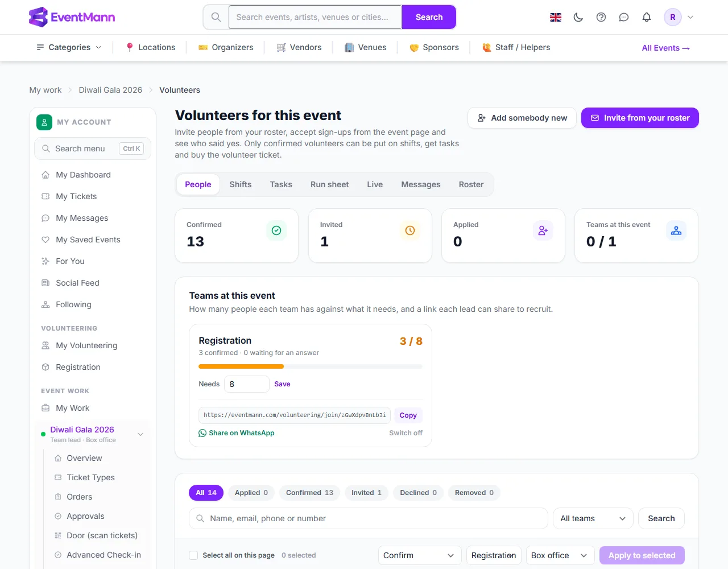
Task: Click Invite from your roster
Action: coord(640,118)
